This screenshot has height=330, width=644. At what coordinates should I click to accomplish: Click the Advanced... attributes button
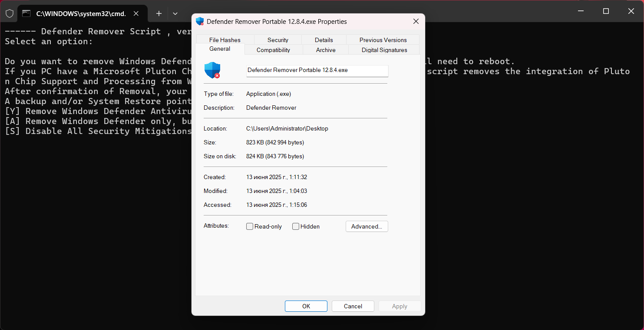point(367,226)
